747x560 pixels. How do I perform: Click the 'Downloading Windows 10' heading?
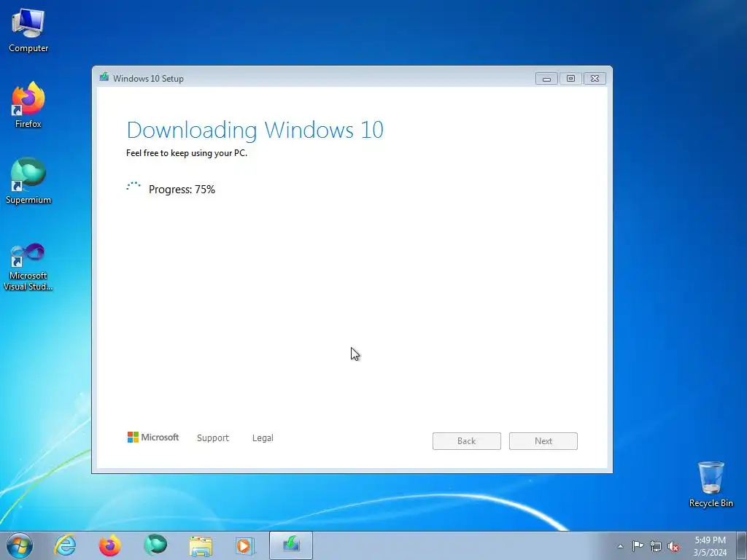tap(255, 130)
